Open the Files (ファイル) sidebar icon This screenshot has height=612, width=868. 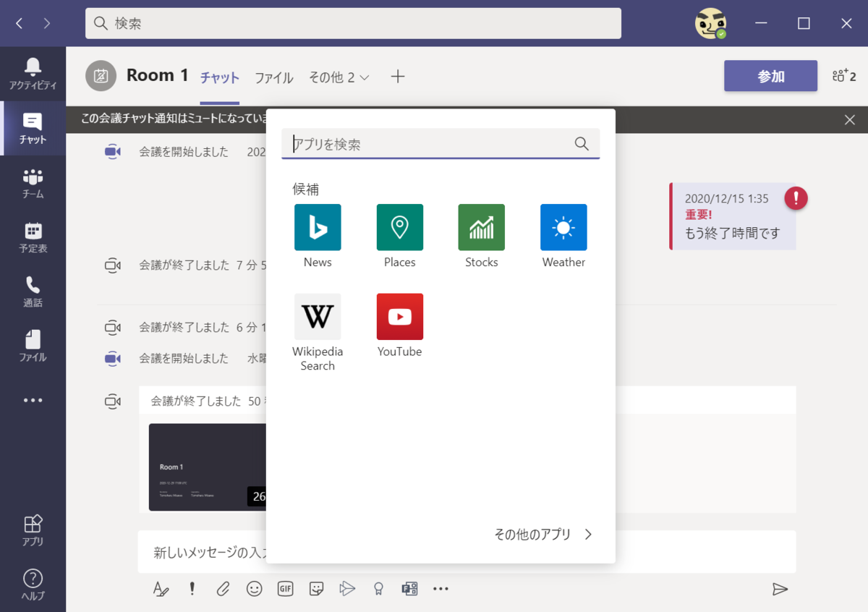click(x=33, y=346)
